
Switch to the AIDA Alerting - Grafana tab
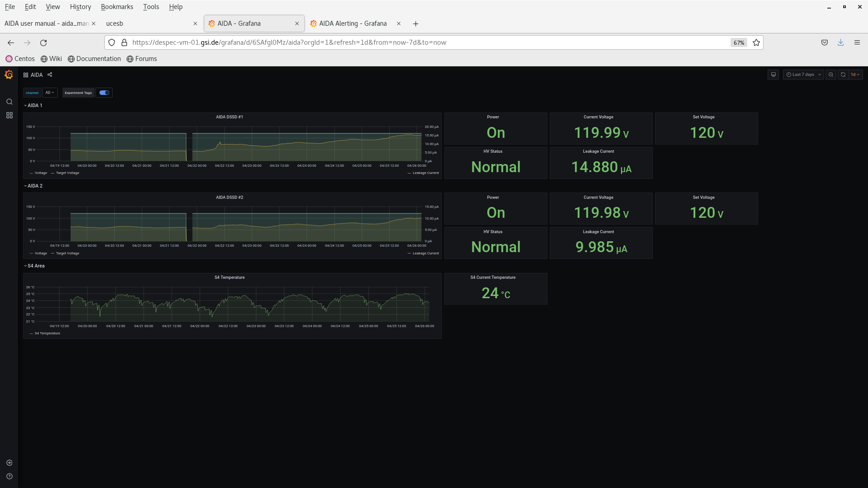click(355, 23)
